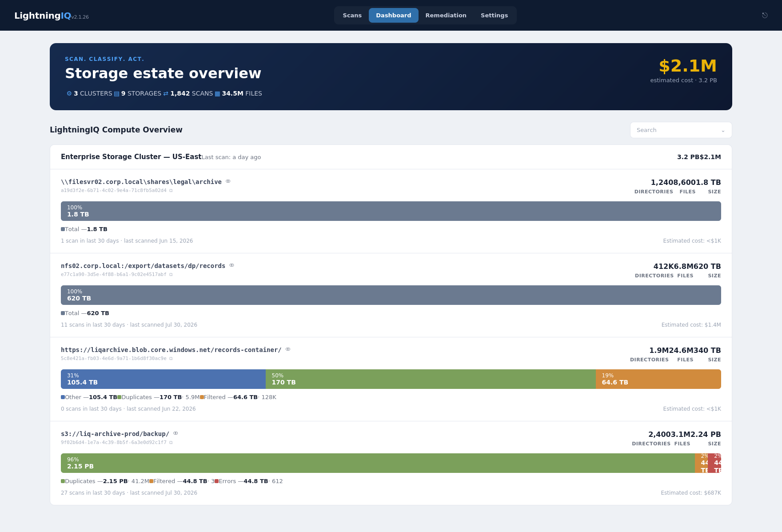Click the 2.24 PB size value

click(x=706, y=434)
